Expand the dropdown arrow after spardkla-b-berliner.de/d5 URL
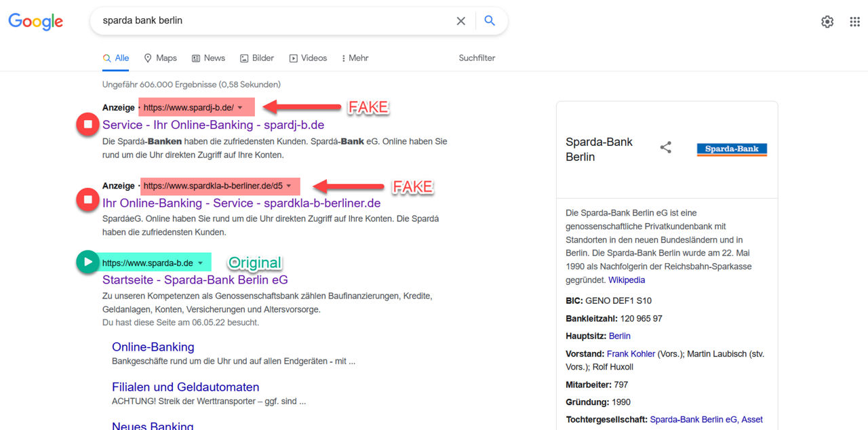This screenshot has width=868, height=430. tap(289, 186)
